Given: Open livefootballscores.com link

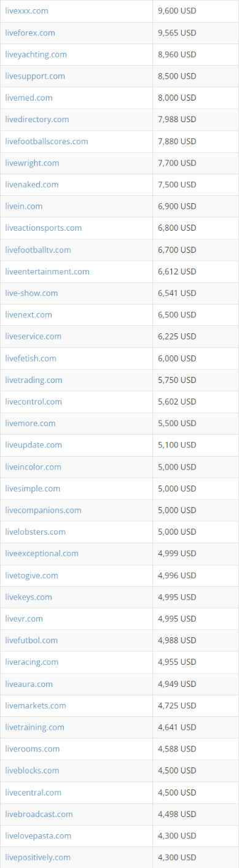Looking at the screenshot, I should click(47, 141).
